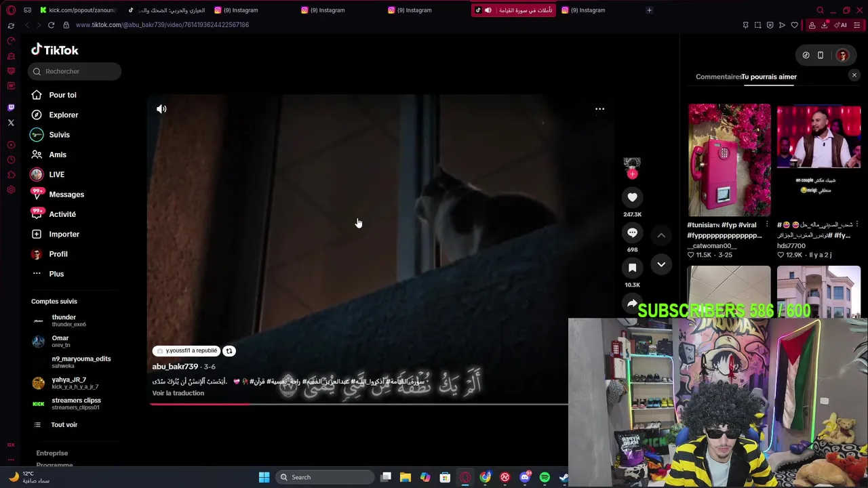Click the taskbar Search box

(x=325, y=477)
